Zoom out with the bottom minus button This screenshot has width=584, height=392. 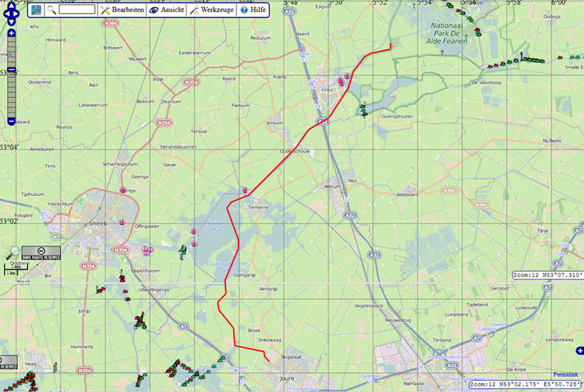tap(11, 121)
